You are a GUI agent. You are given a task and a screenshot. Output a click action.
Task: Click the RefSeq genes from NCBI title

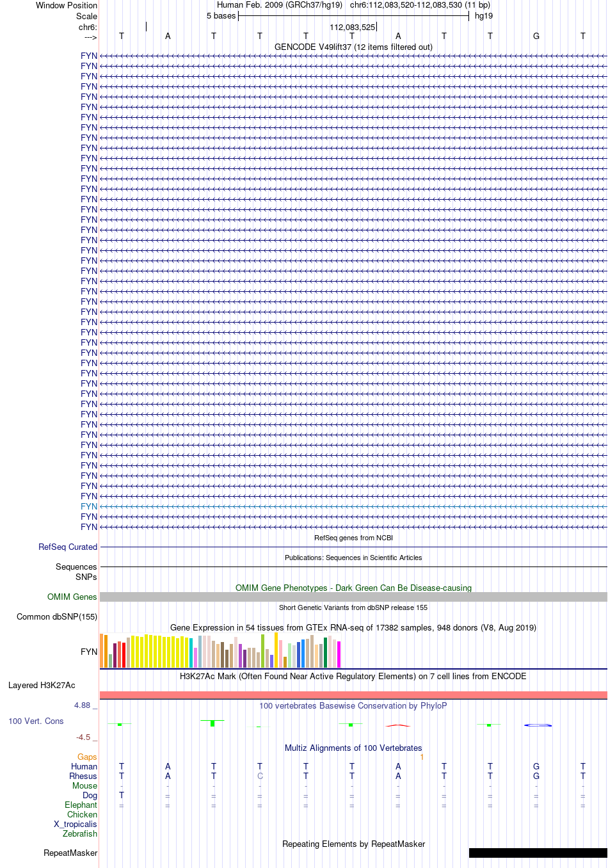[x=353, y=538]
